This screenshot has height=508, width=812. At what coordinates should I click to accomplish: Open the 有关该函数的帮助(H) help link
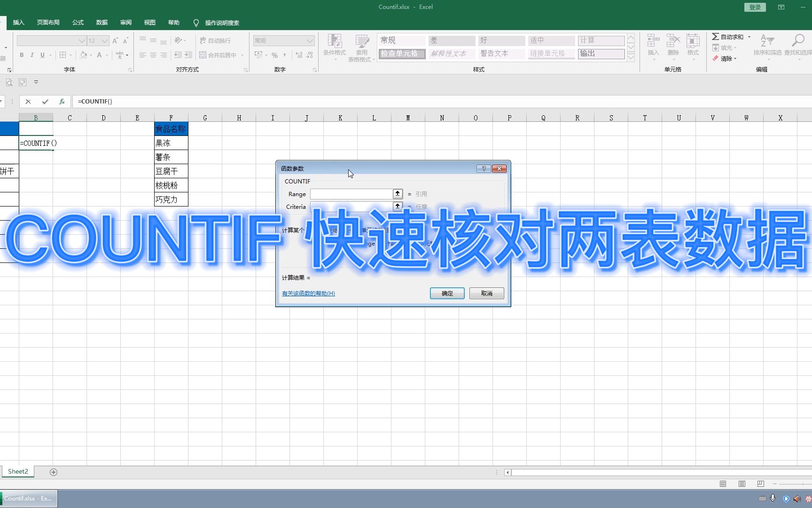[308, 294]
